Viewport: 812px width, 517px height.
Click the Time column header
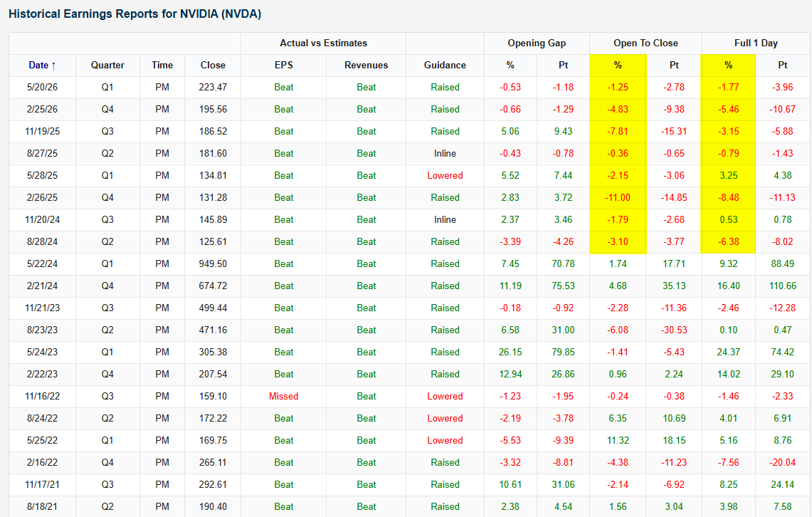pyautogui.click(x=162, y=66)
